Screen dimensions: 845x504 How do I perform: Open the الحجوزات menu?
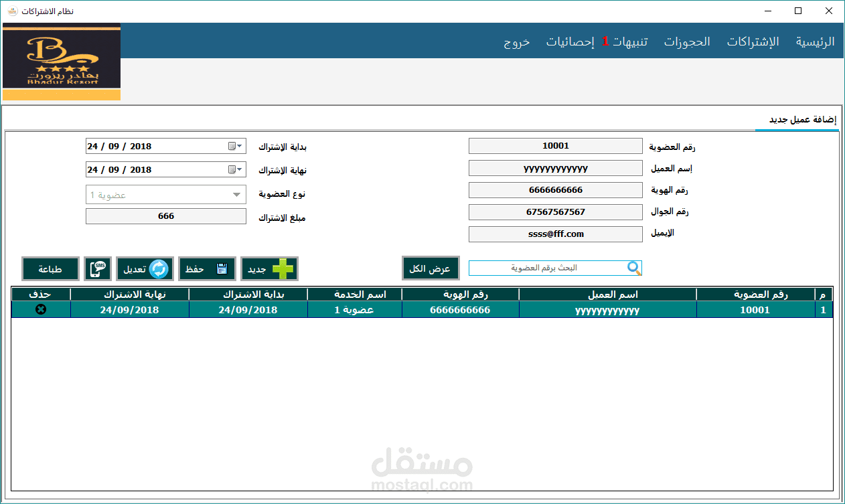(x=687, y=41)
